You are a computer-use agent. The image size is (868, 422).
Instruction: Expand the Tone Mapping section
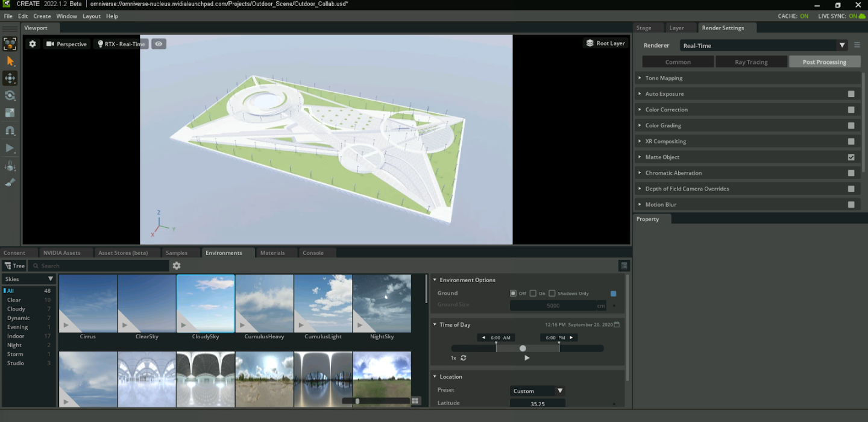[x=664, y=78]
